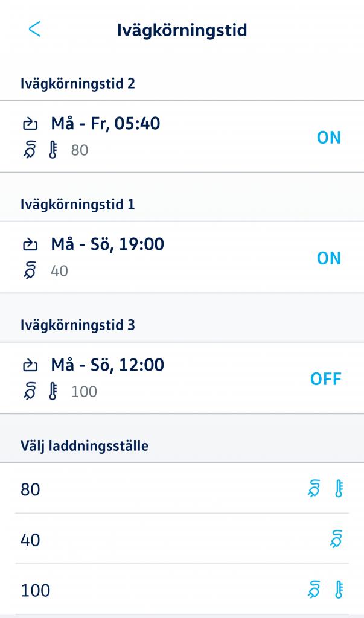The width and height of the screenshot is (364, 618).
Task: Tap charging plug icon next to 40 in Ivägkörningstid 1
Action: (30, 271)
